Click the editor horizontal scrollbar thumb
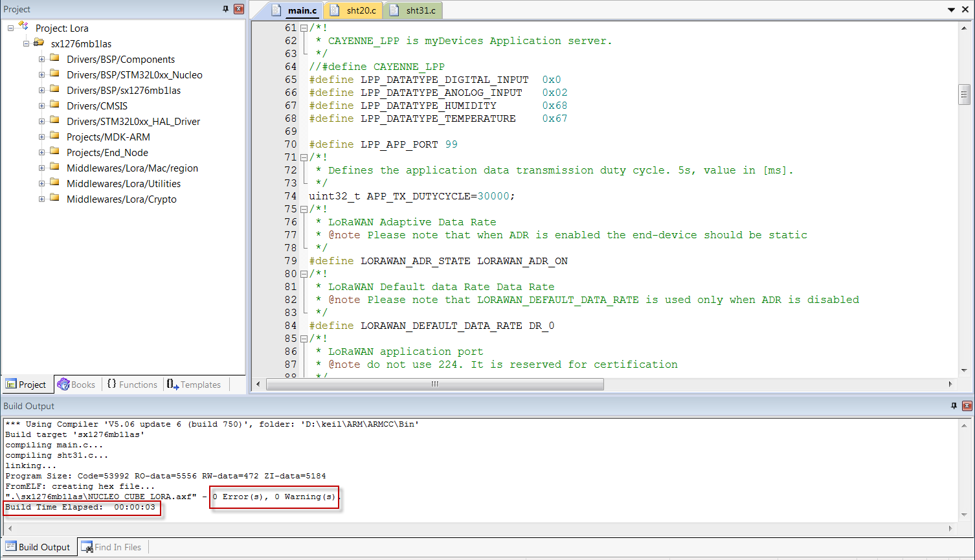Viewport: 975px width, 560px height. coord(435,384)
